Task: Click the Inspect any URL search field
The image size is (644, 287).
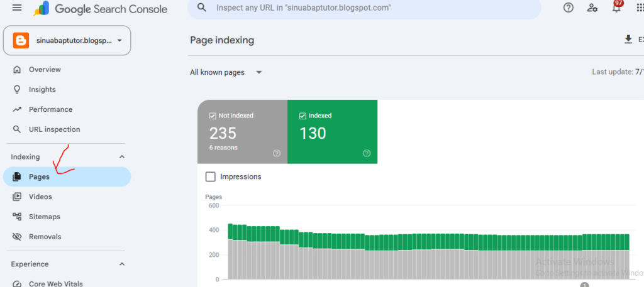Action: [x=364, y=8]
